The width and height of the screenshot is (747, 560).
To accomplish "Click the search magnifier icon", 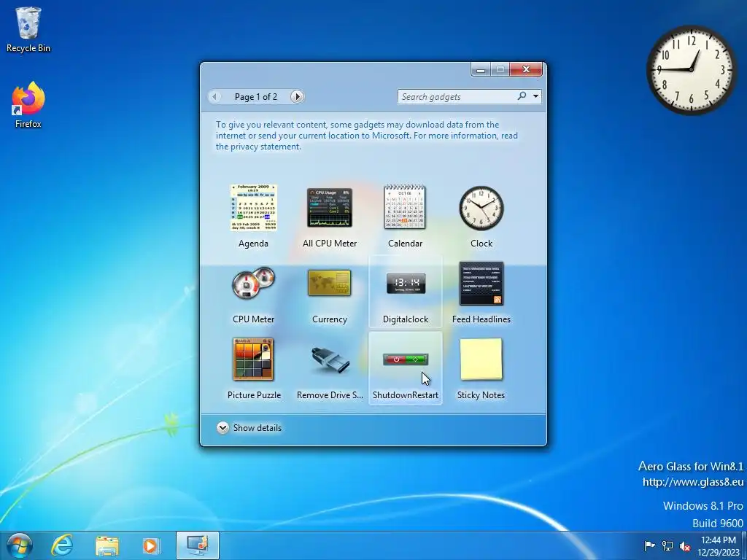I will coord(522,96).
